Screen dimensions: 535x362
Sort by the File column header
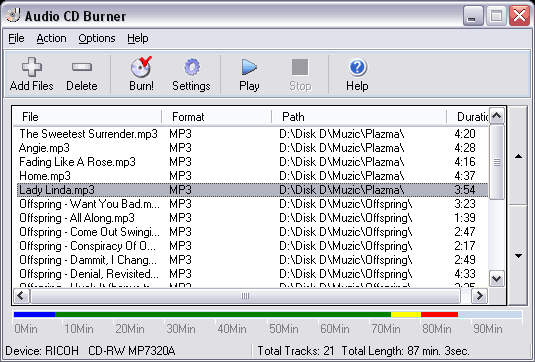point(87,117)
